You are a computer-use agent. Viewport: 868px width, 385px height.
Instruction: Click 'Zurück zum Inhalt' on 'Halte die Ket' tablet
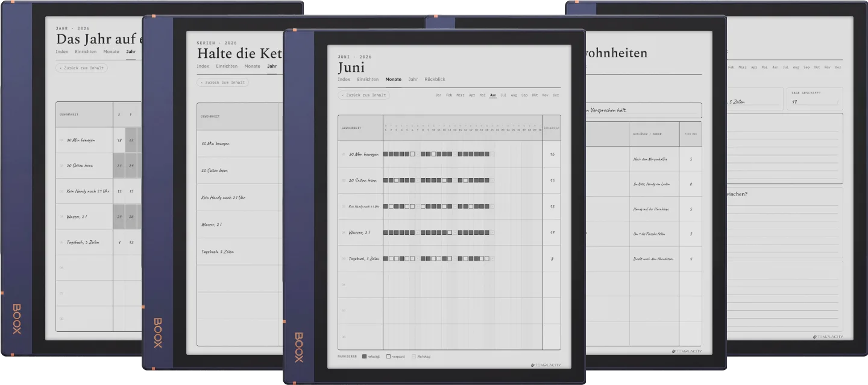223,82
